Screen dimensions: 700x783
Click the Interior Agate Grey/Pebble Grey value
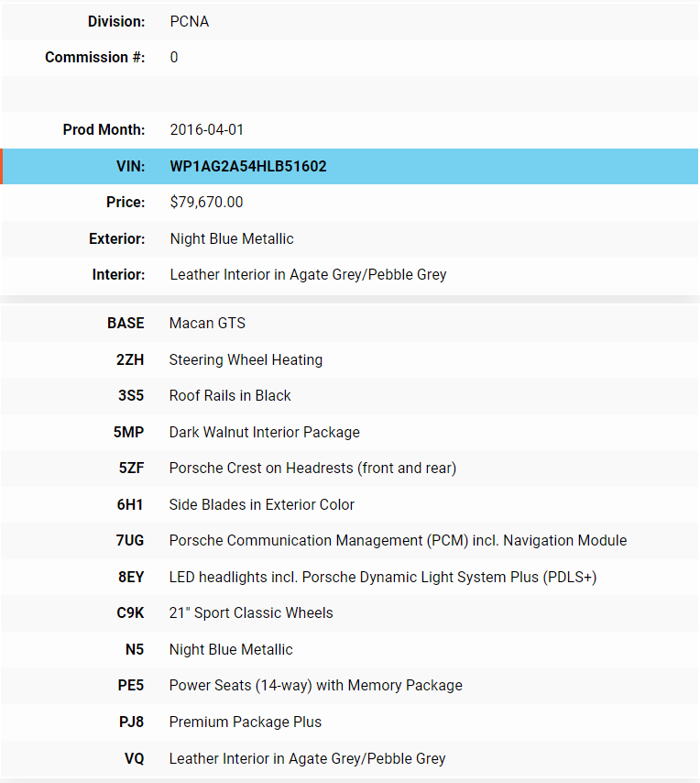tap(308, 275)
